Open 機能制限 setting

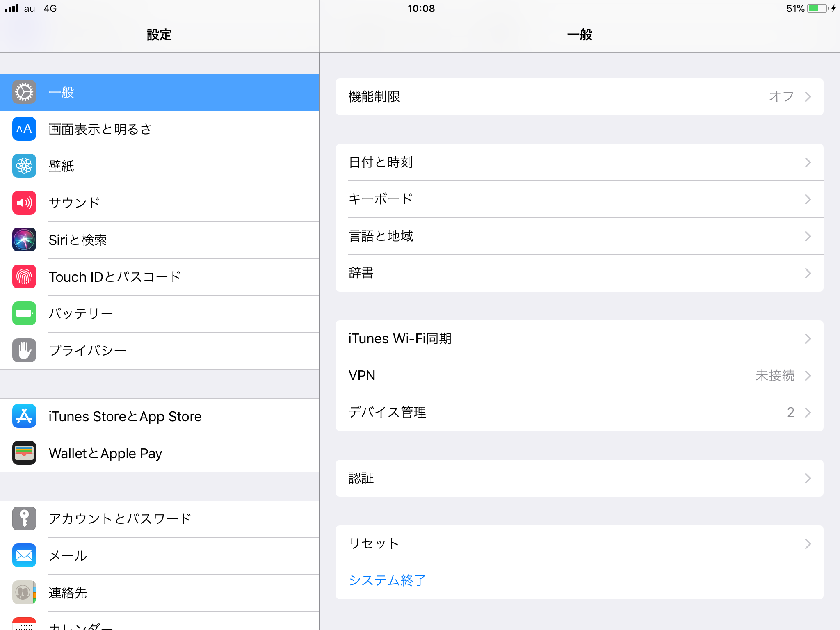[x=580, y=97]
